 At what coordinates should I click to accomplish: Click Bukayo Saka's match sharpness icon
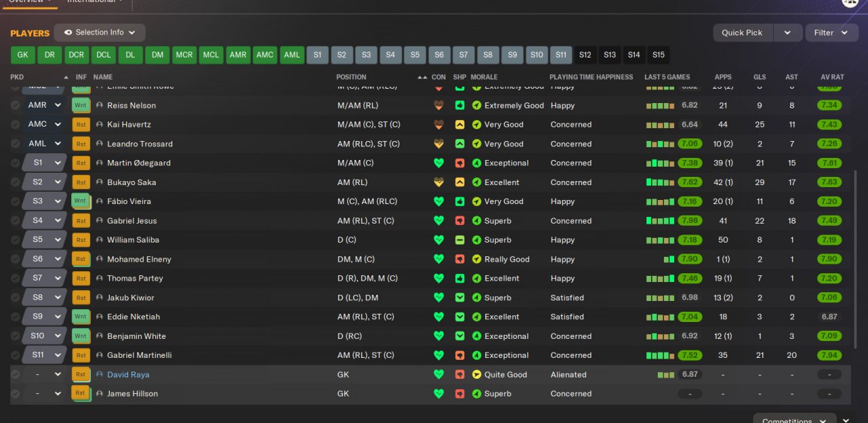[x=460, y=182]
